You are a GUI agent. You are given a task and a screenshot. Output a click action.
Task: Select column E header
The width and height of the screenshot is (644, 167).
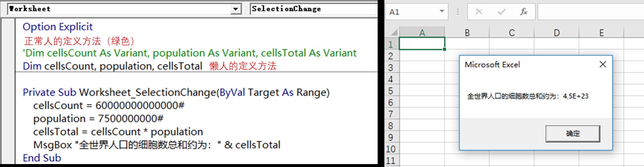point(601,32)
